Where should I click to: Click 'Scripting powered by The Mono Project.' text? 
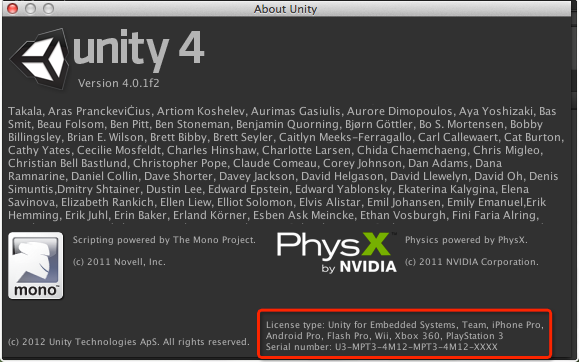coord(164,240)
